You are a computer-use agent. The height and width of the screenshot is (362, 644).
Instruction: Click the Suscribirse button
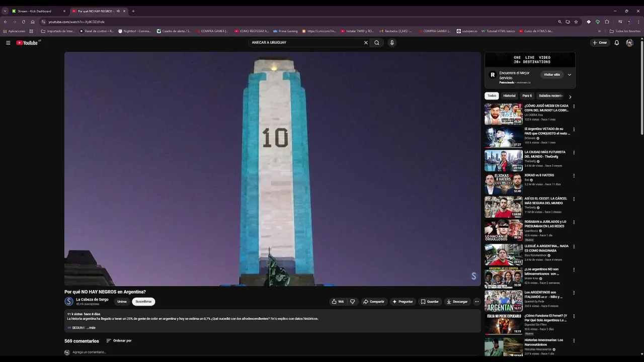(x=143, y=302)
